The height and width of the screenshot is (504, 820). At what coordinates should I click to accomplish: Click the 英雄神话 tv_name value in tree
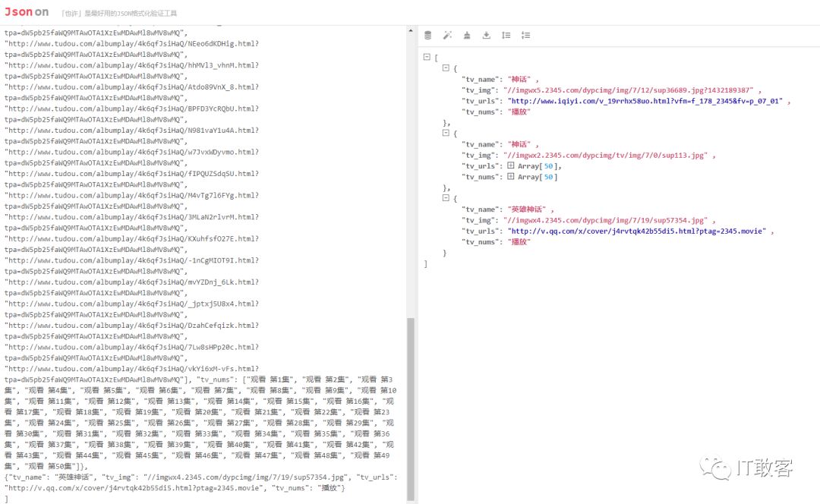[527, 209]
